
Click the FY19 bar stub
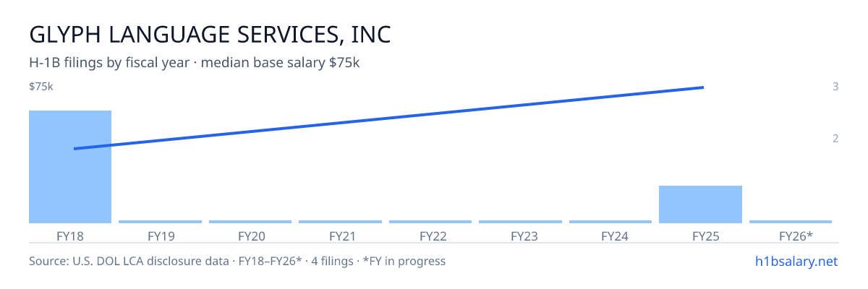point(160,222)
